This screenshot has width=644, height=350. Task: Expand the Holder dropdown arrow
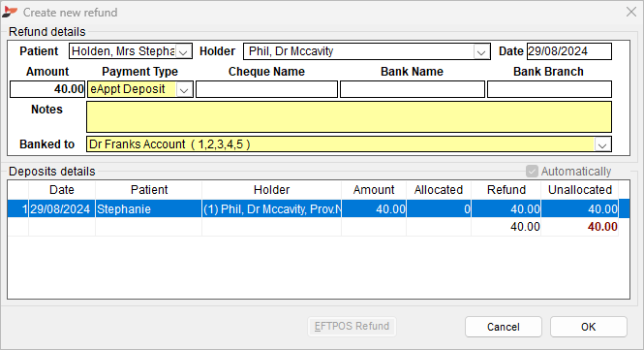(481, 51)
